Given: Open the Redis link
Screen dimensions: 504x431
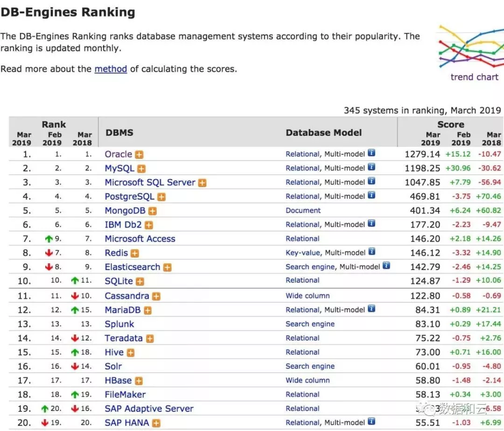Looking at the screenshot, I should click(x=116, y=253).
